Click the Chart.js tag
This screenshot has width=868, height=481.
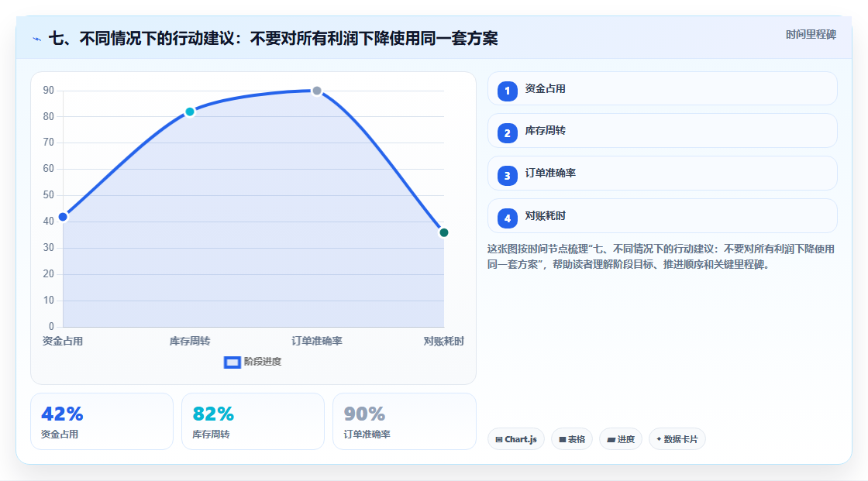click(x=516, y=439)
